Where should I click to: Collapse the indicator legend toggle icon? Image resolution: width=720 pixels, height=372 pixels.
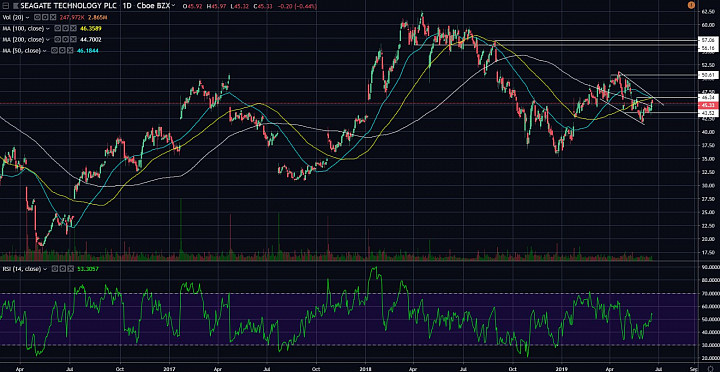(6, 6)
